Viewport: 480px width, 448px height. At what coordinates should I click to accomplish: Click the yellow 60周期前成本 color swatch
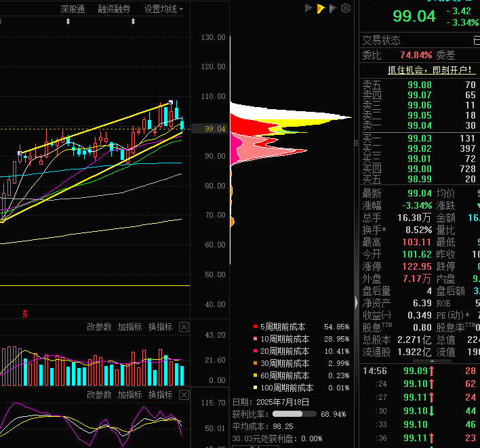tap(255, 375)
